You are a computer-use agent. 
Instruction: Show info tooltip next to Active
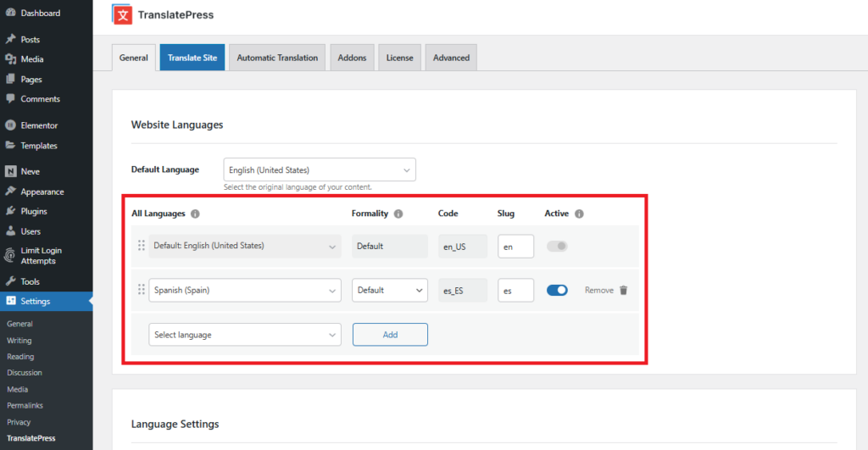579,214
